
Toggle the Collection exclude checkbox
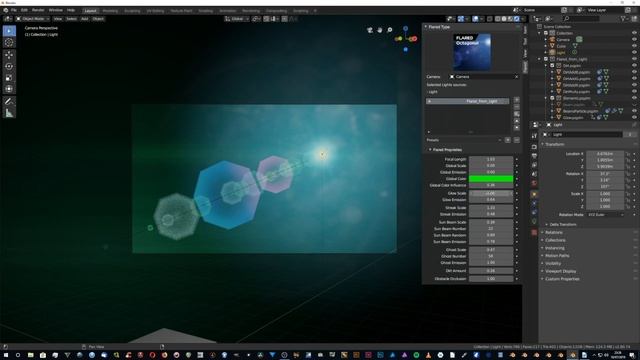tap(546, 33)
